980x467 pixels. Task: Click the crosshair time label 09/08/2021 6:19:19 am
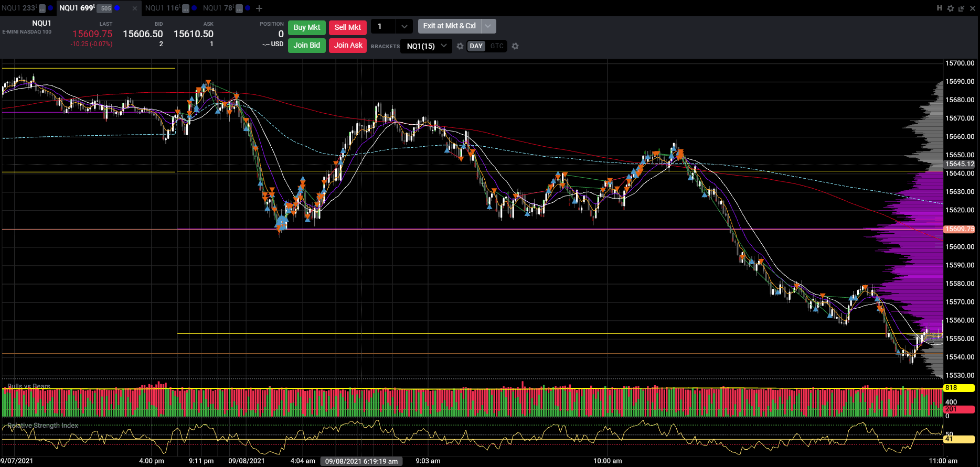click(x=361, y=461)
